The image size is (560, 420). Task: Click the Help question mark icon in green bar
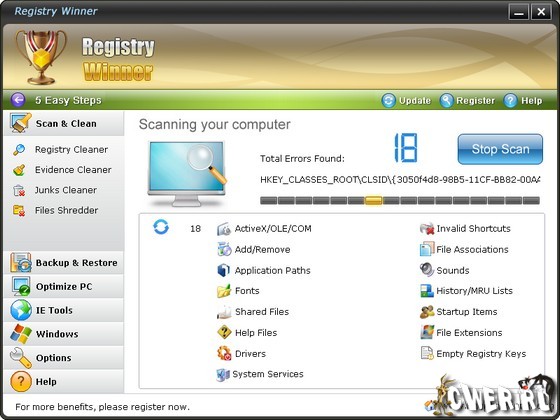coord(510,100)
